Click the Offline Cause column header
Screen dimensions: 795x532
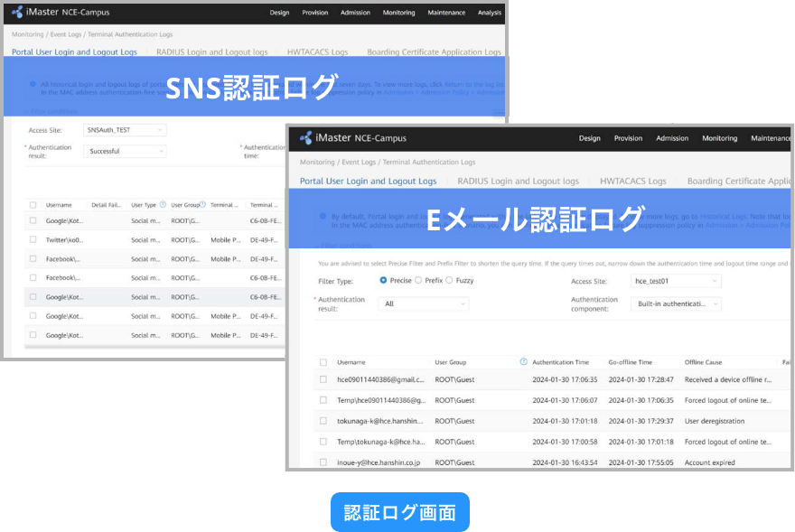click(703, 362)
